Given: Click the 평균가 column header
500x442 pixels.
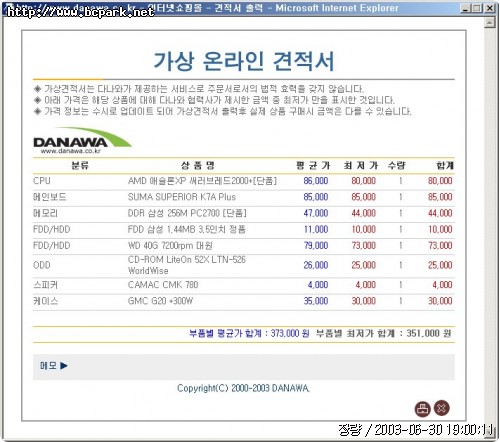Looking at the screenshot, I should click(313, 165).
